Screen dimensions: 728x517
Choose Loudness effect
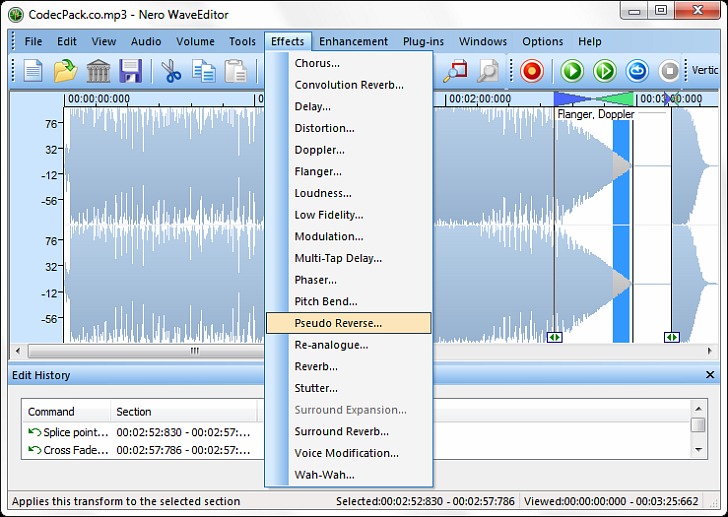click(x=349, y=193)
